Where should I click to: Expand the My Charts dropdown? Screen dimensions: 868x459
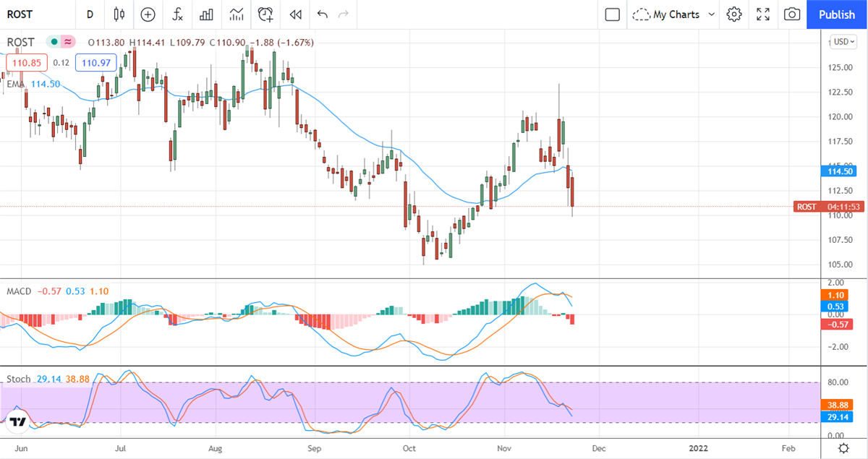coord(674,14)
